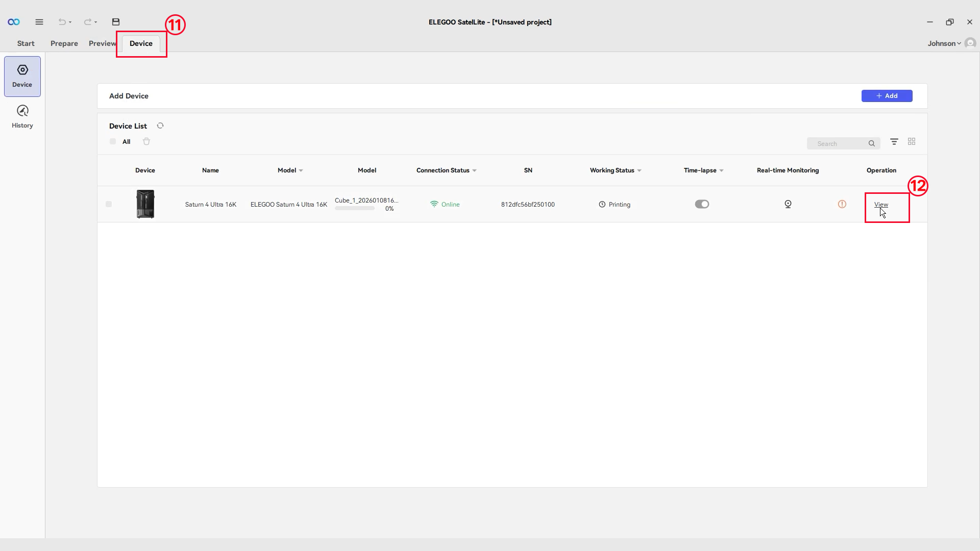Click the Cube_1_2026010816... file name
The width and height of the screenshot is (980, 551).
pos(366,201)
